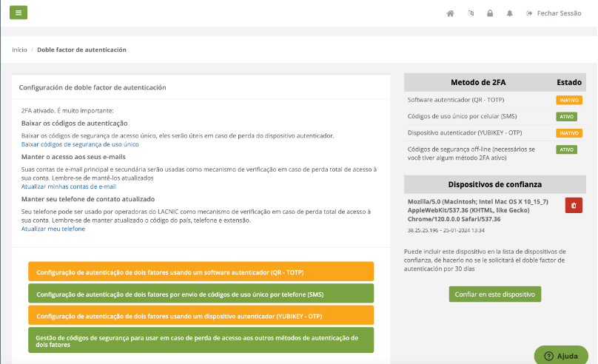Viewport: 598px width, 364px height.
Task: Click ATIVO badge for SMS codes
Action: pyautogui.click(x=566, y=116)
